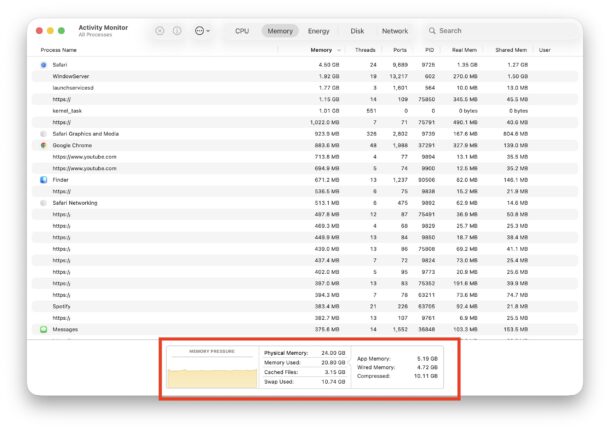Click the process info inspect icon

click(x=177, y=31)
